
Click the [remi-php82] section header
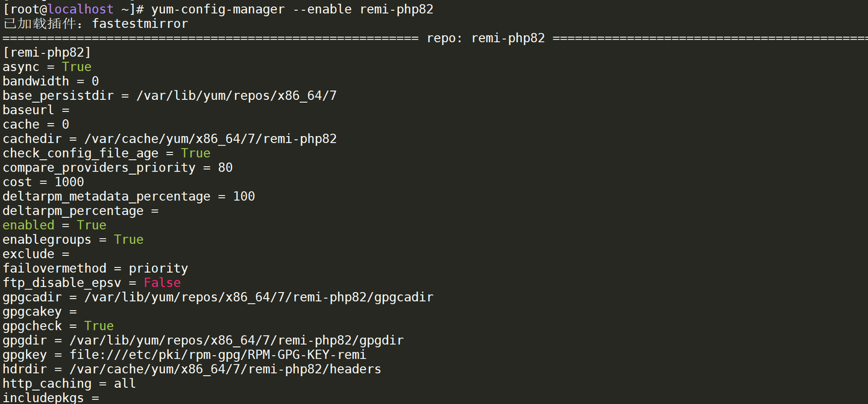point(47,52)
